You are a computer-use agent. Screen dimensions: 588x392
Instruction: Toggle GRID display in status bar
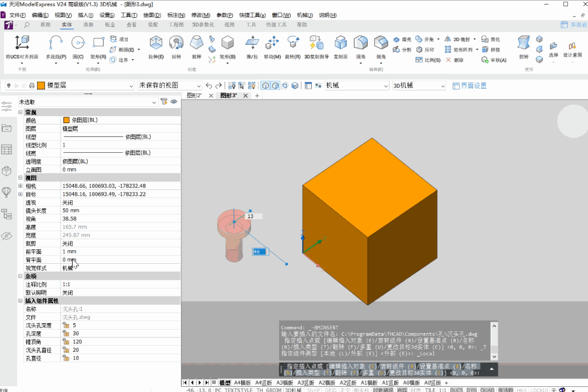pos(331,390)
